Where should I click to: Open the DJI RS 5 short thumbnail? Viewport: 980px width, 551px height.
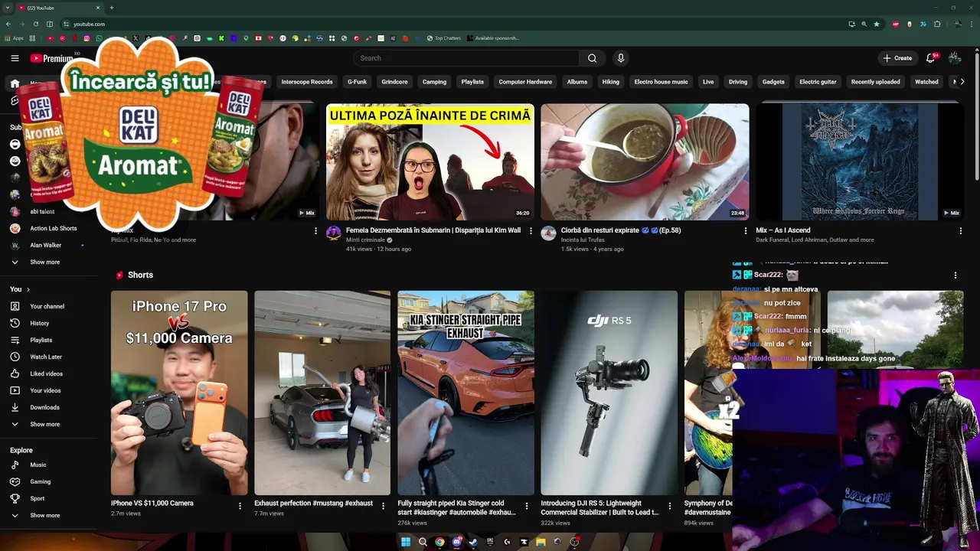point(609,393)
